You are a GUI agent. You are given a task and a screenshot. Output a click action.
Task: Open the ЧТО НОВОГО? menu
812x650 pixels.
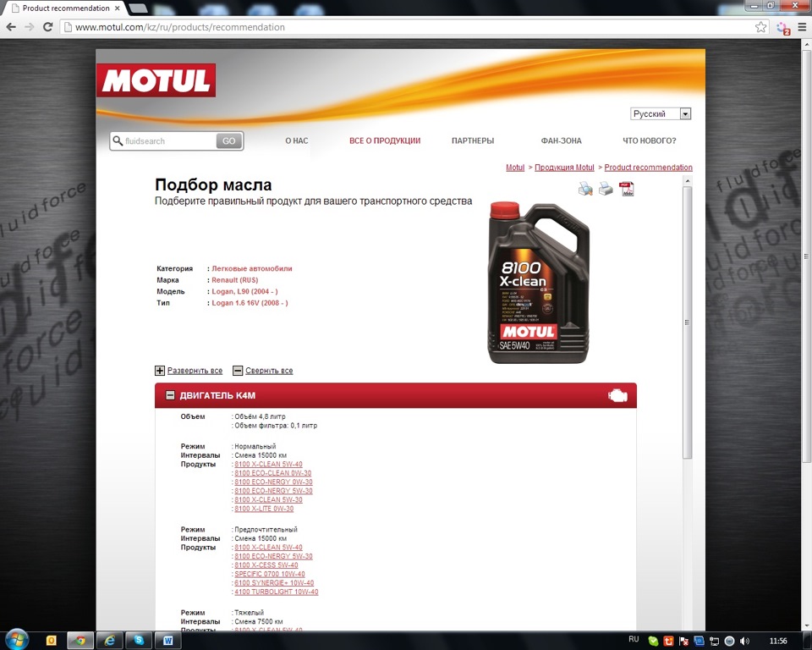coord(650,140)
